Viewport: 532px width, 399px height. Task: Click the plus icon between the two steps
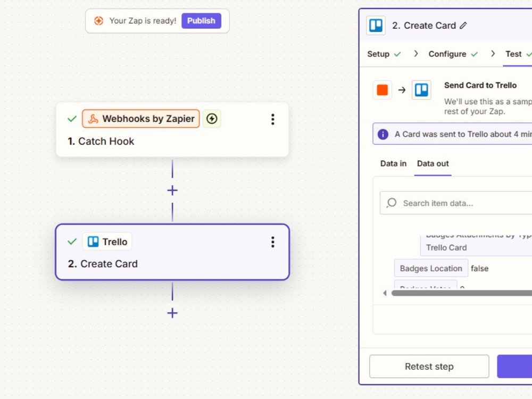pos(172,190)
